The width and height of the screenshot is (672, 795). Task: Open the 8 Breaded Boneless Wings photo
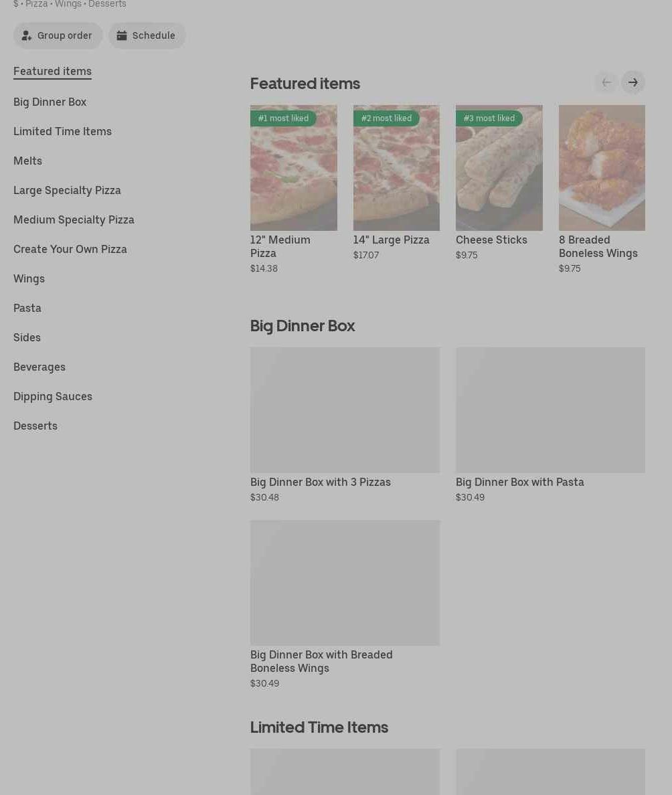tap(602, 168)
